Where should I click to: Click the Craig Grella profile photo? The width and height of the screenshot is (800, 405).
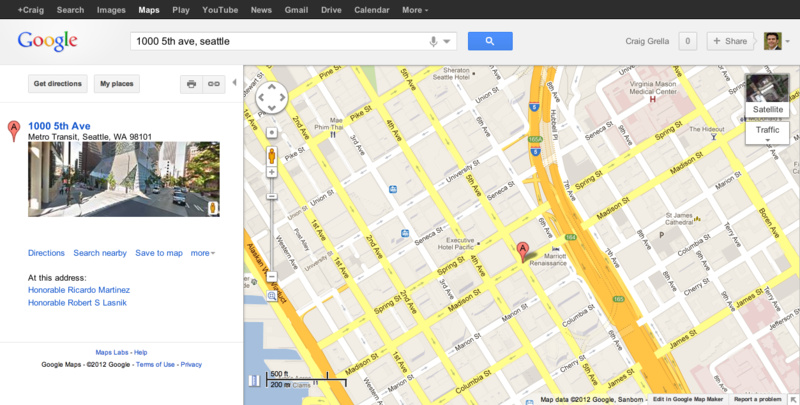(x=772, y=41)
